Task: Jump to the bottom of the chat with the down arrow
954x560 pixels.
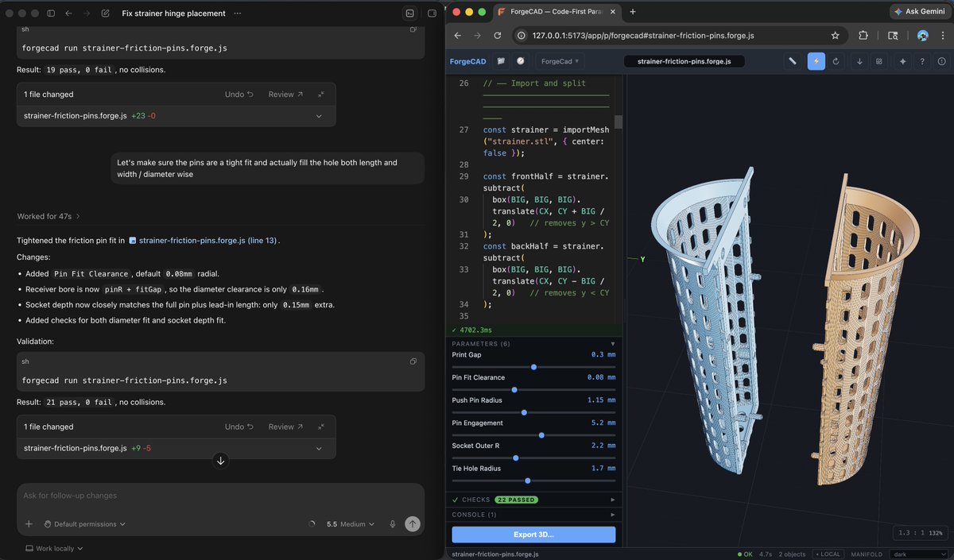Action: 221,461
